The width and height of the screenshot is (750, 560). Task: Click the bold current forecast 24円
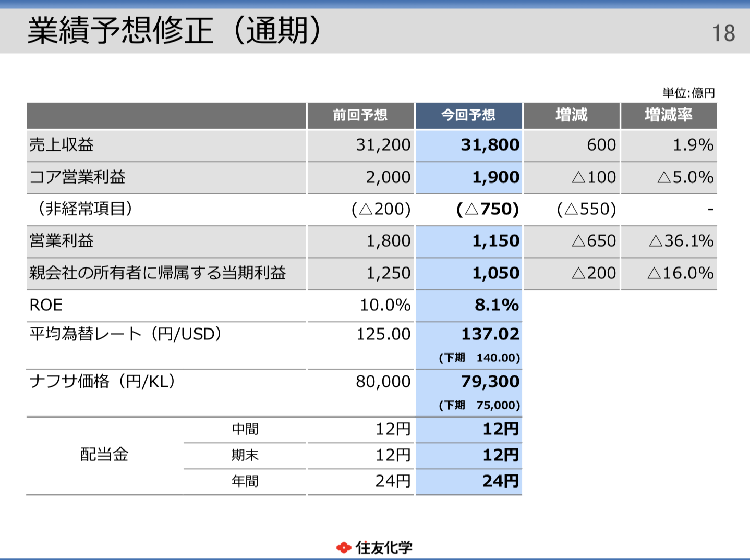(x=501, y=481)
